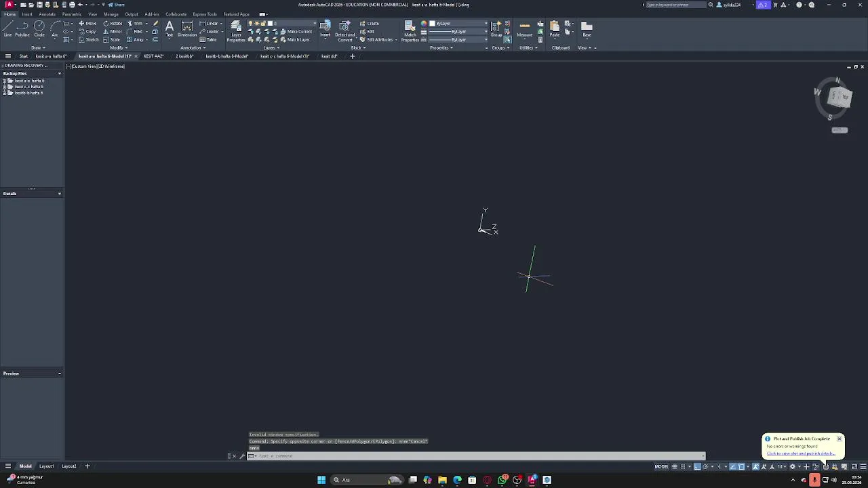Image resolution: width=868 pixels, height=488 pixels.
Task: Select the Text annotation tool
Action: point(170,28)
